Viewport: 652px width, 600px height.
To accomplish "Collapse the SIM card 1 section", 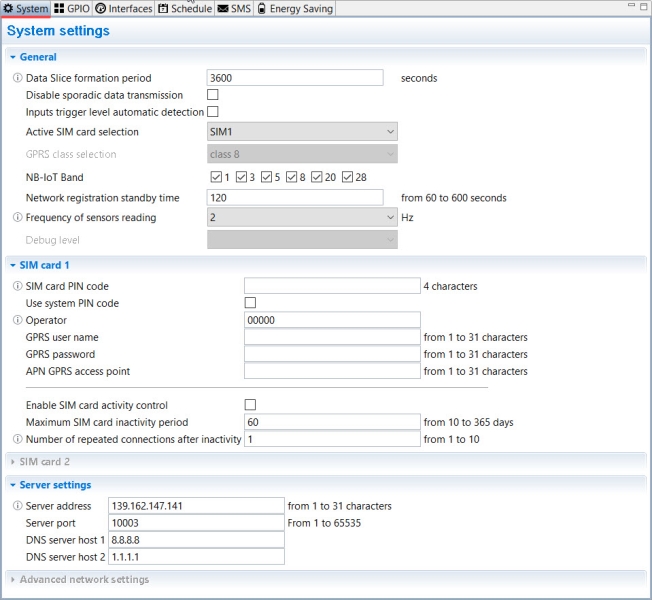I will click(13, 265).
